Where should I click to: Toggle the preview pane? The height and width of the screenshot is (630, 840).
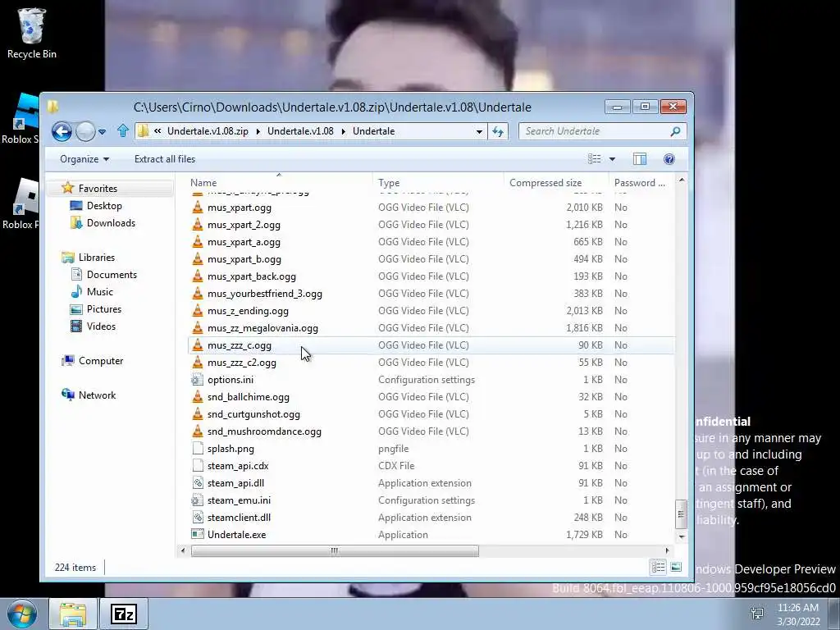[x=640, y=159]
